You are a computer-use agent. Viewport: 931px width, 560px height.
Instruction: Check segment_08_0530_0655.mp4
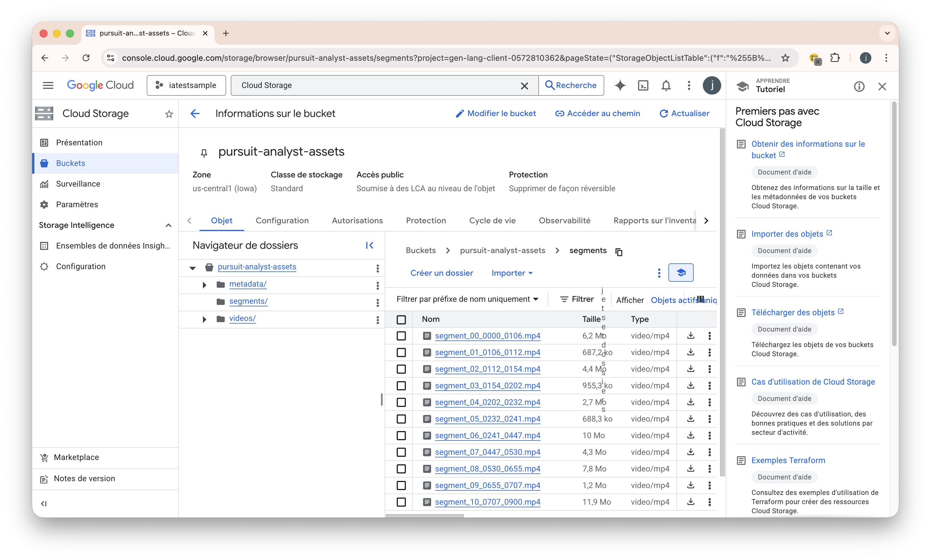[401, 468]
